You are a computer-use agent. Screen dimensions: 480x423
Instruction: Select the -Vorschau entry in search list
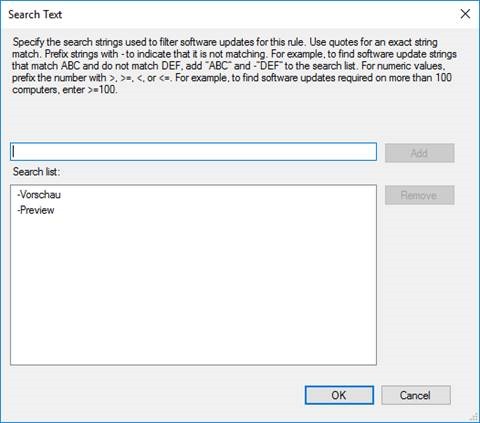[39, 194]
